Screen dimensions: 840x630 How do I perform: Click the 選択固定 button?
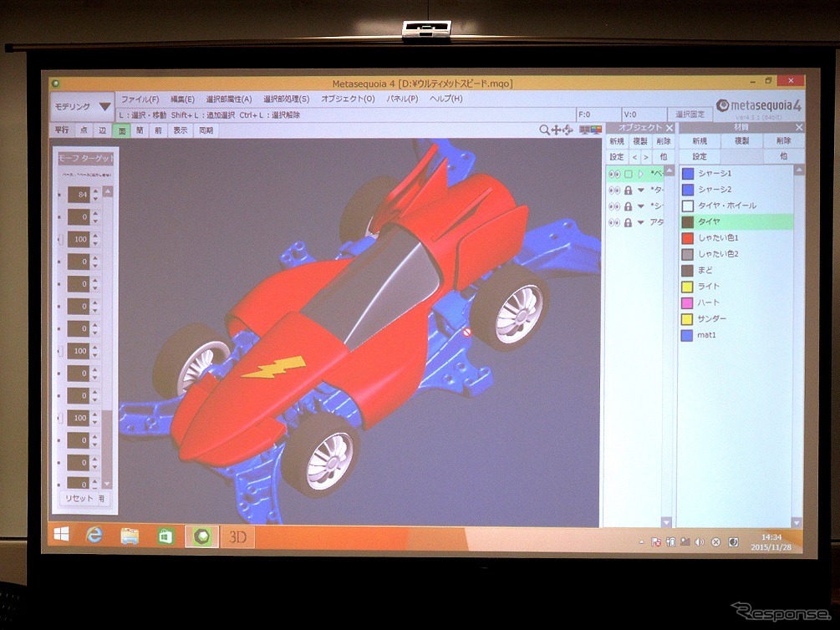(690, 114)
